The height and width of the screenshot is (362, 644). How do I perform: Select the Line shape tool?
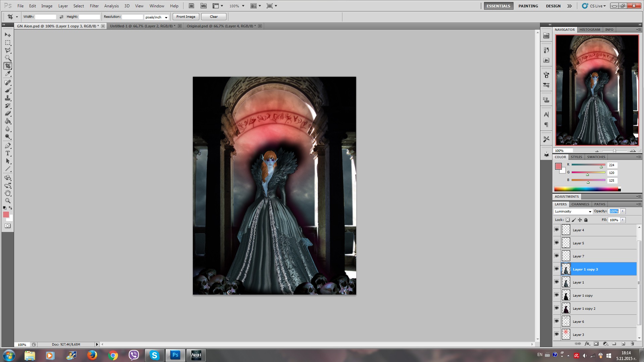click(8, 169)
